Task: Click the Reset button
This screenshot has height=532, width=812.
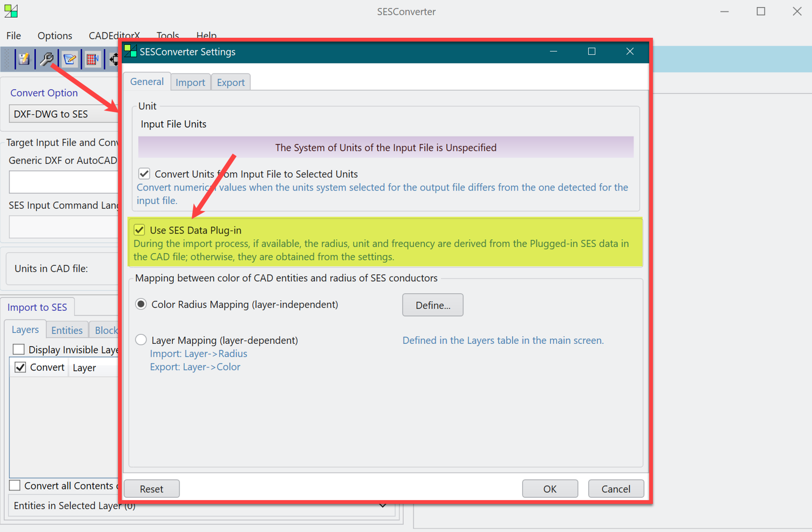Action: tap(151, 489)
